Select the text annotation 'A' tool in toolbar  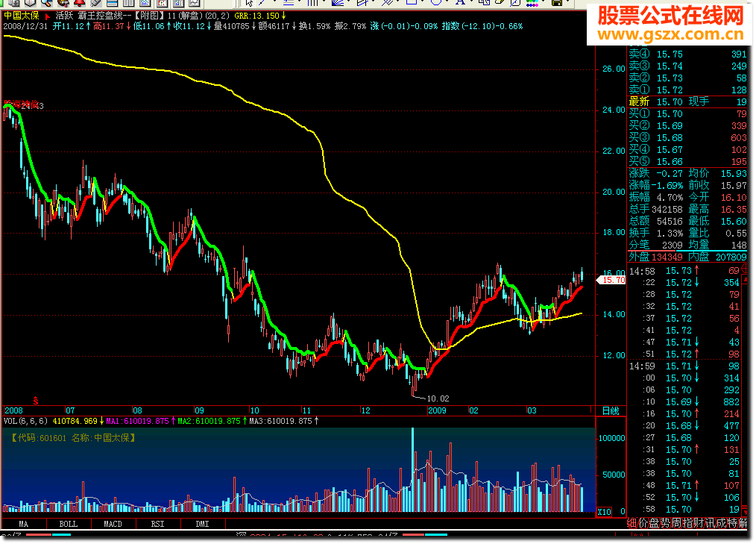point(460,3)
